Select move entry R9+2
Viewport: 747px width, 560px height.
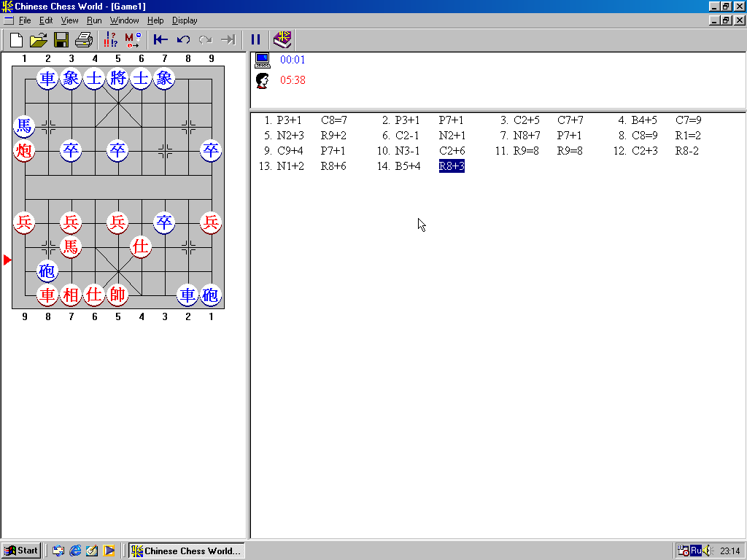333,136
